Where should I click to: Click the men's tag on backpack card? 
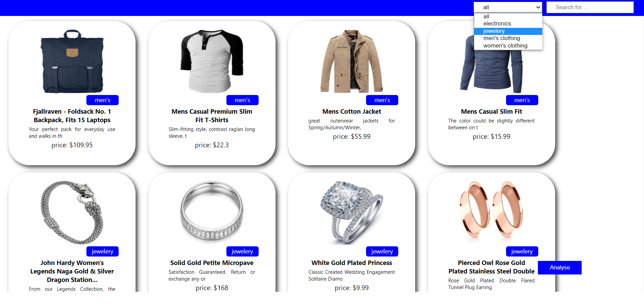[102, 100]
